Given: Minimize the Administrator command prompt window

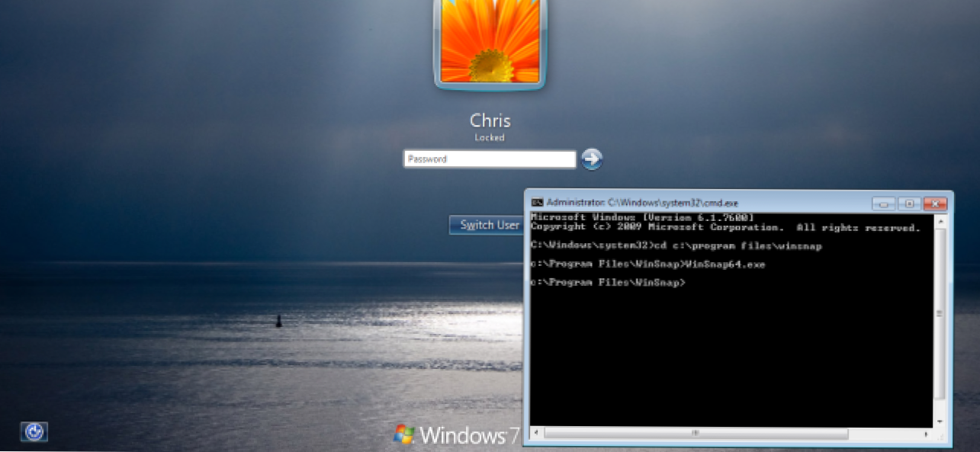Looking at the screenshot, I should pyautogui.click(x=884, y=204).
